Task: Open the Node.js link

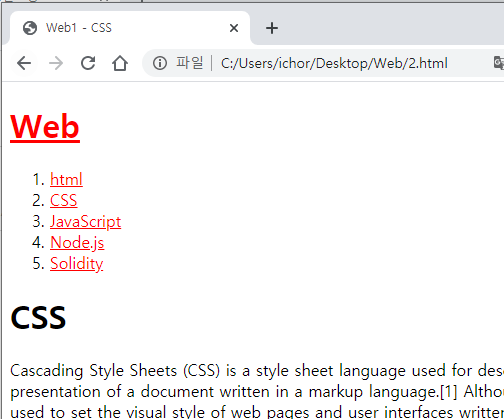Action: click(x=77, y=242)
